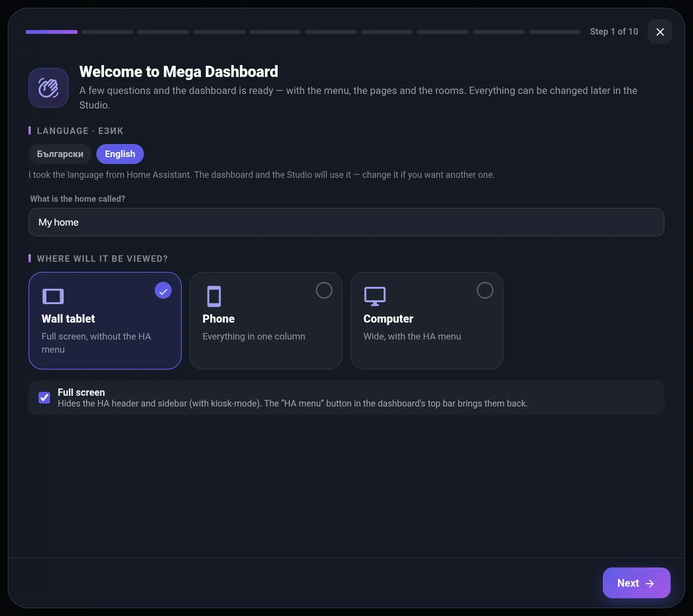Click the 'Phone' card title
This screenshot has width=693, height=616.
click(x=218, y=319)
